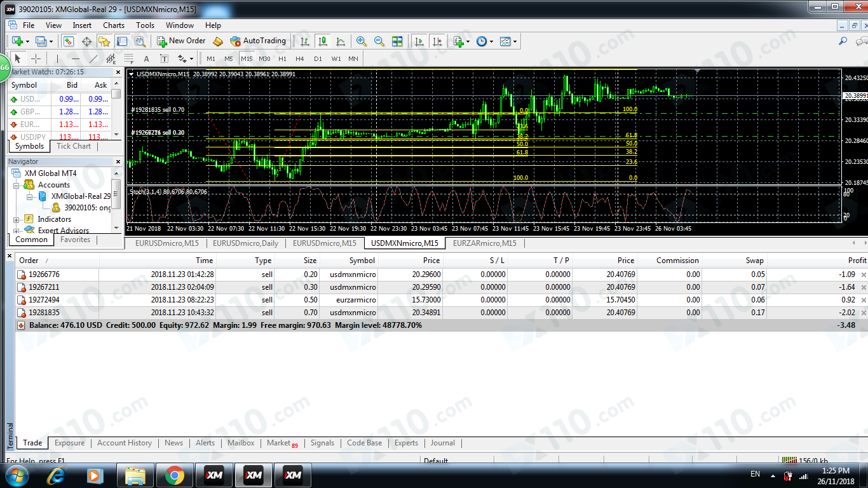868x488 pixels.
Task: Select the Crosshair cursor tool
Action: (x=36, y=58)
